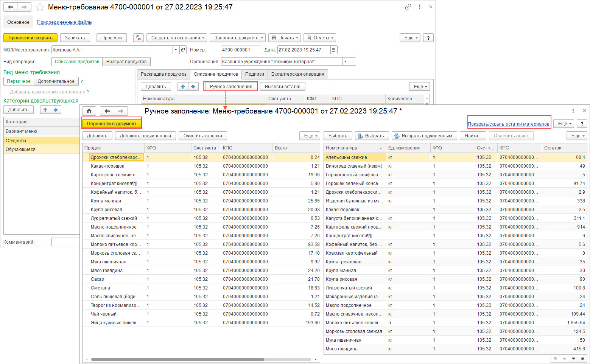Open Еще menu in Меню-требование top toolbar
This screenshot has height=364, width=590.
pyautogui.click(x=410, y=38)
